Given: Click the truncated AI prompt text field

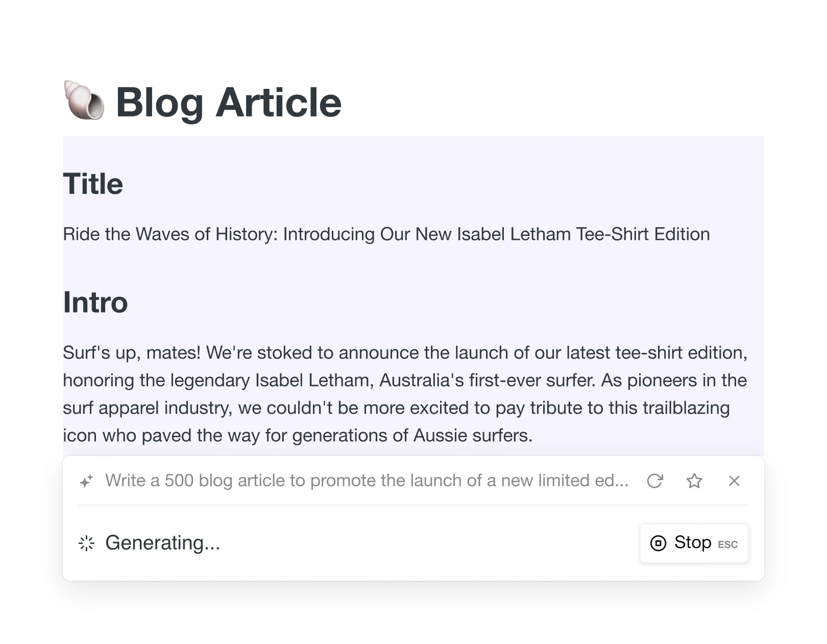Looking at the screenshot, I should (367, 481).
